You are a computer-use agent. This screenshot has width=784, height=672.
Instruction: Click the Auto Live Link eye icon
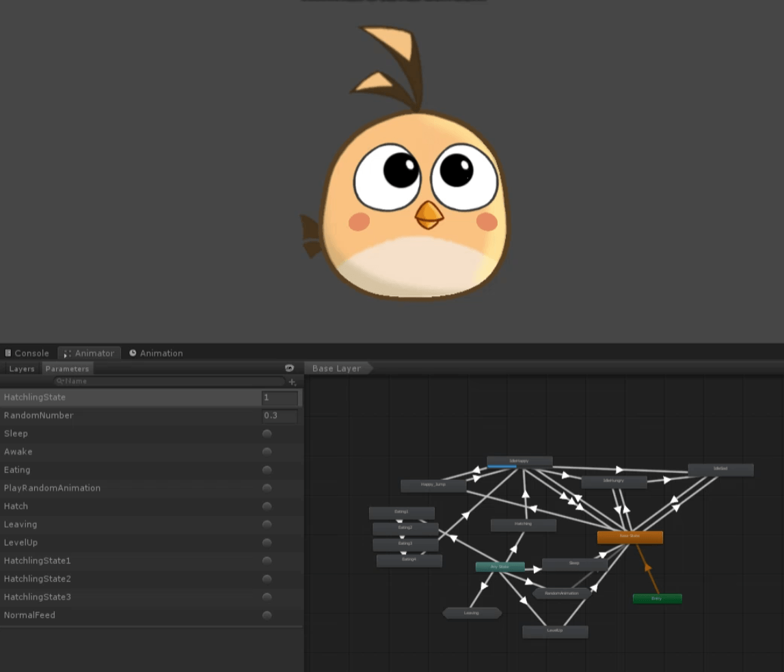click(x=290, y=368)
